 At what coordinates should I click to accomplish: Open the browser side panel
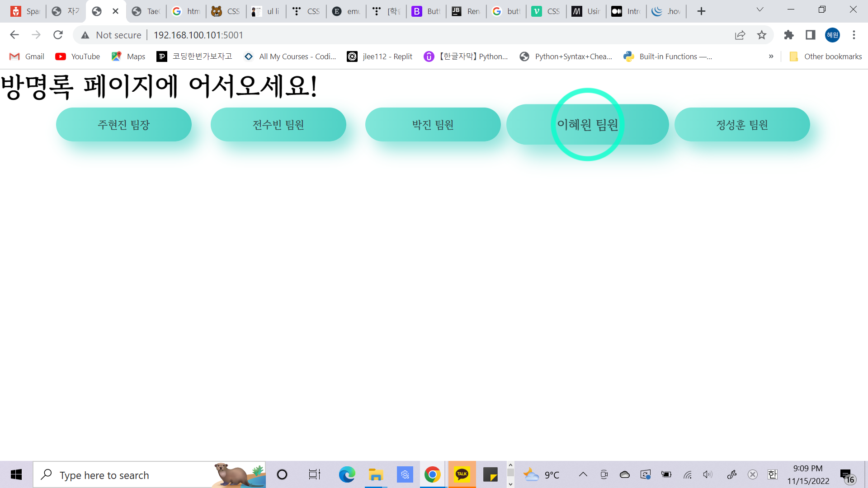point(811,35)
